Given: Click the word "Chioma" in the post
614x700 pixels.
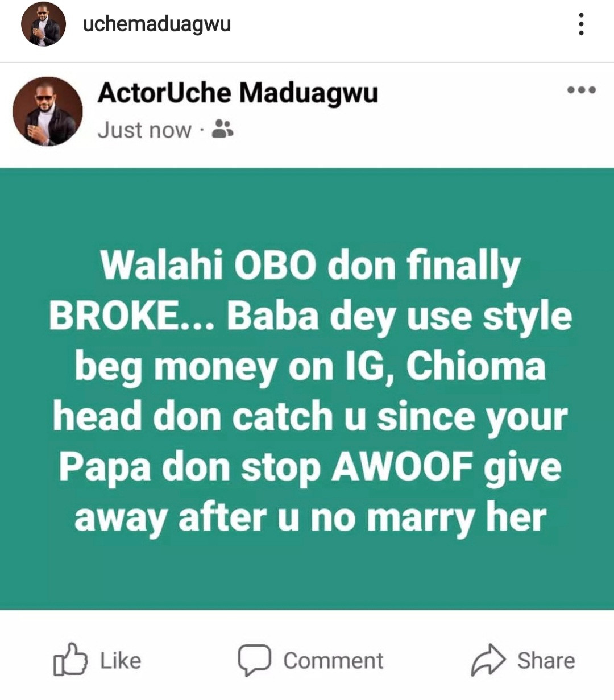Looking at the screenshot, I should click(476, 366).
